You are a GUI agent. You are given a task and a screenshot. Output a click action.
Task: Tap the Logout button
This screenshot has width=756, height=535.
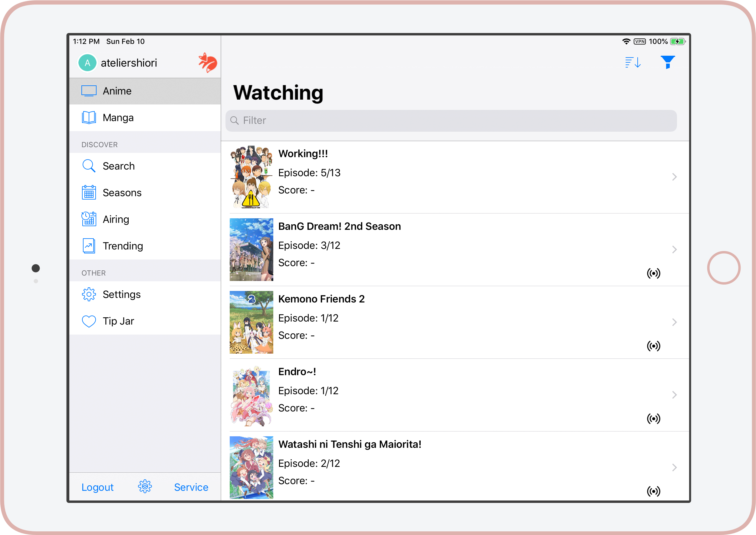(97, 487)
